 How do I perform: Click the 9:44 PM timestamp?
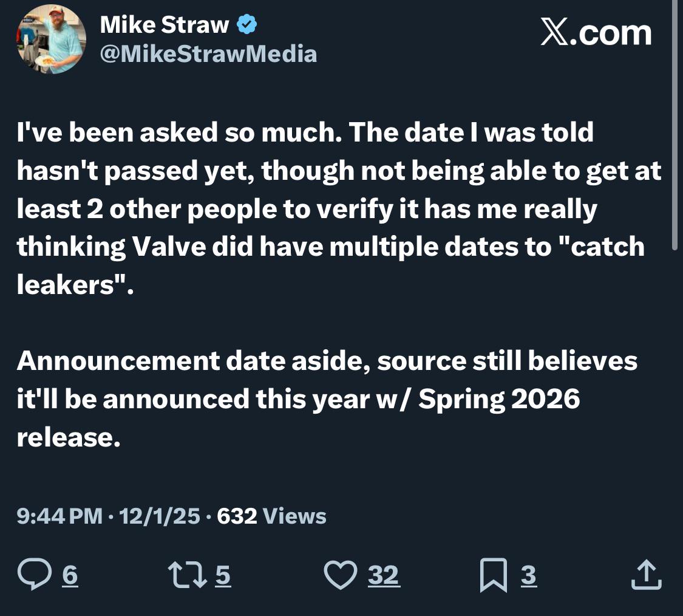pyautogui.click(x=59, y=516)
